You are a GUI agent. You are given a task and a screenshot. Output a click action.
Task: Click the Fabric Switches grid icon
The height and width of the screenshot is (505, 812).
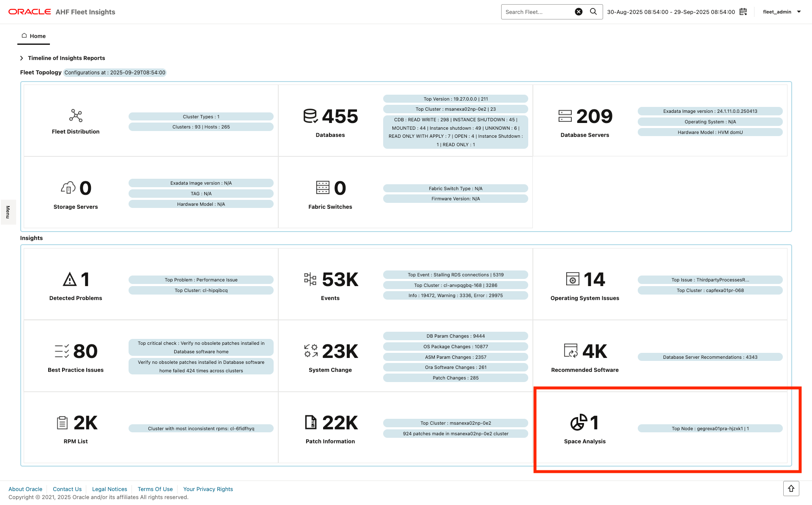click(x=322, y=187)
